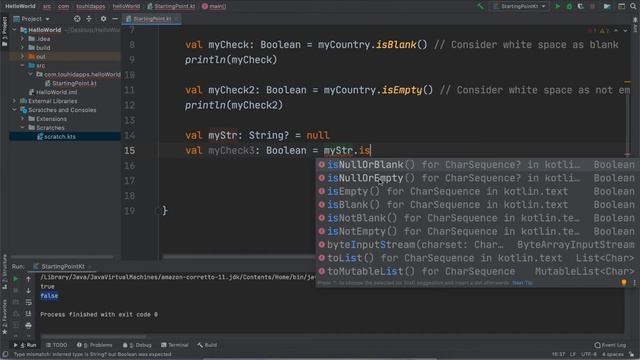
Task: Click src in the breadcrumb navigation bar
Action: [47, 6]
